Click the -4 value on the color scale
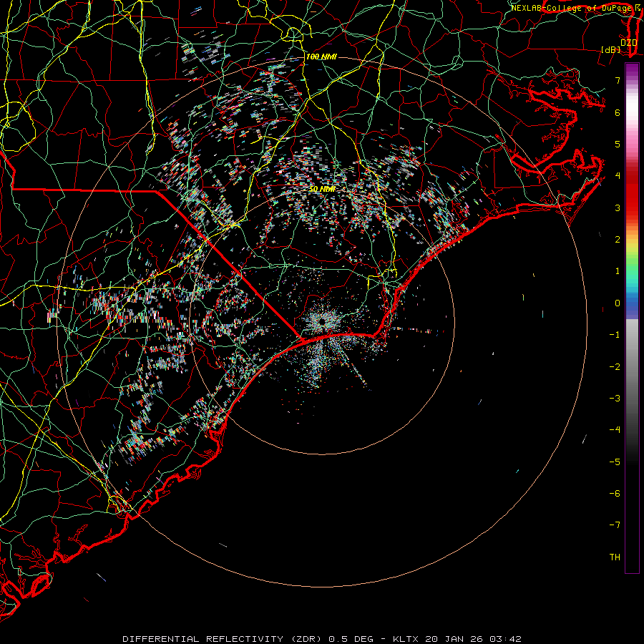This screenshot has width=644, height=644. click(x=615, y=430)
